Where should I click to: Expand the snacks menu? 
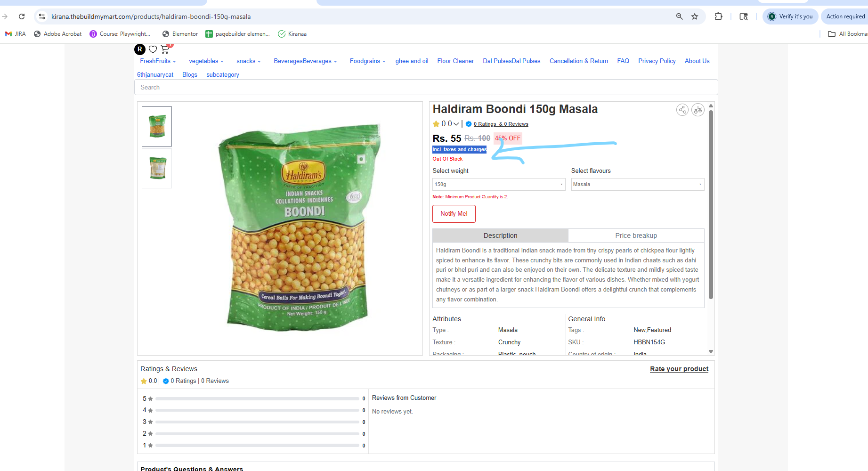(248, 61)
